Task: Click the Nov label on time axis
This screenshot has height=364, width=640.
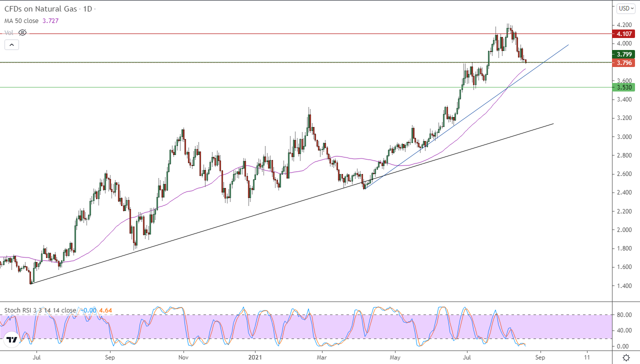Action: pyautogui.click(x=183, y=357)
